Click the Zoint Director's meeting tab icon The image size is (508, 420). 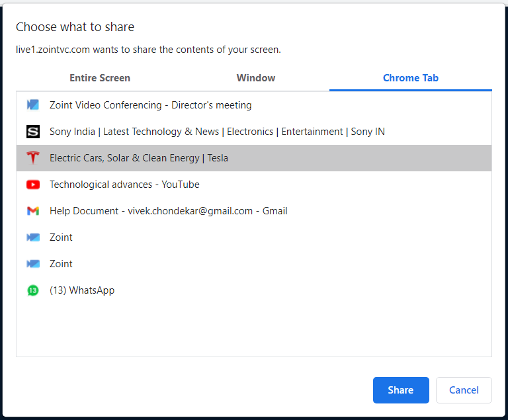click(x=33, y=105)
